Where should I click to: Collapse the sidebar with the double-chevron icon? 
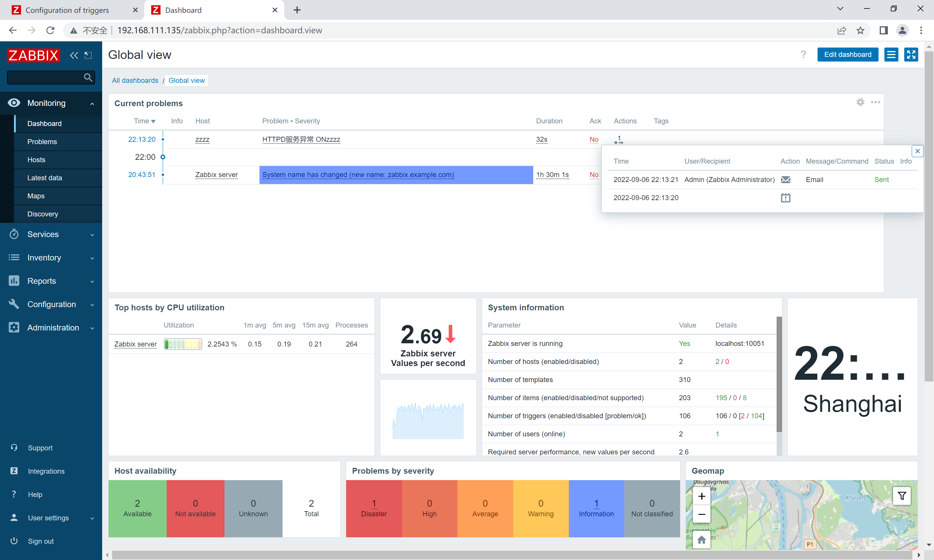coord(74,55)
